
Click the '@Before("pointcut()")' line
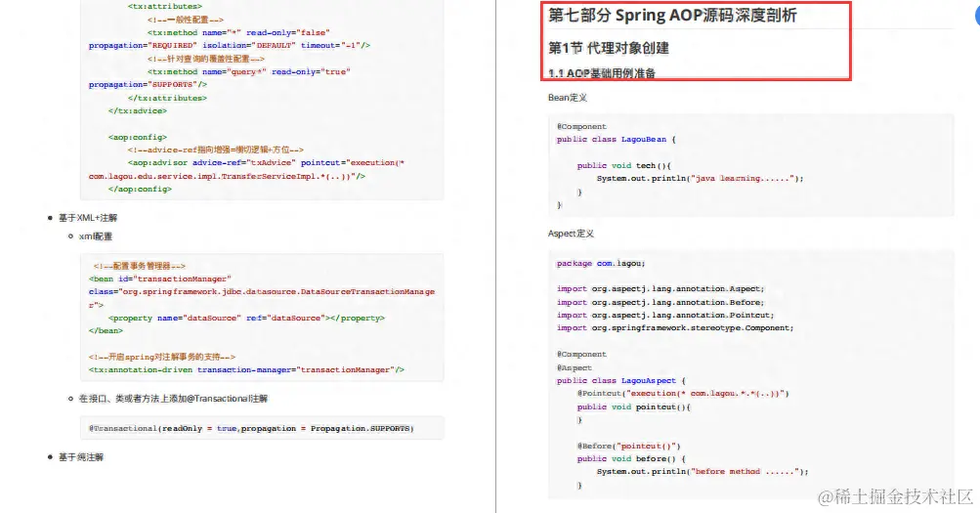point(629,447)
